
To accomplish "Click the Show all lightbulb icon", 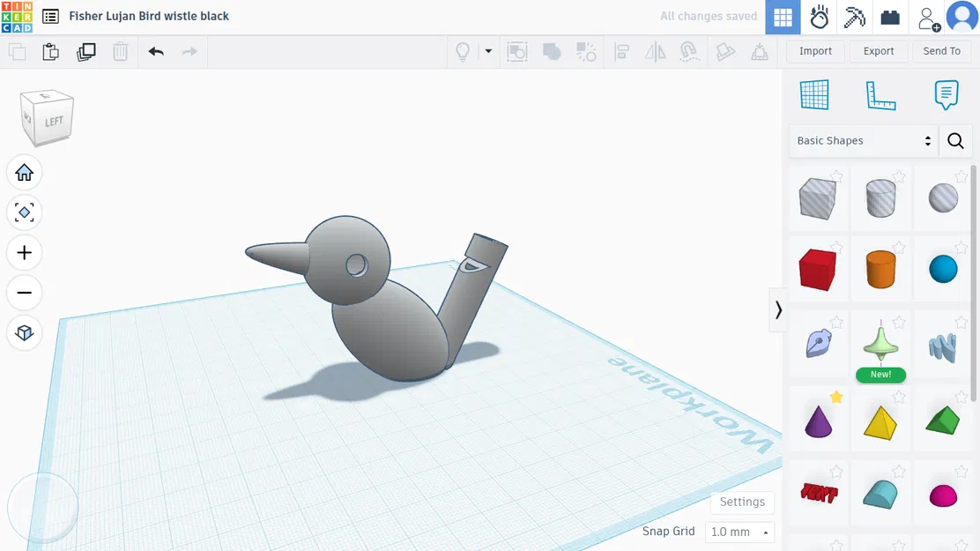I will point(463,51).
